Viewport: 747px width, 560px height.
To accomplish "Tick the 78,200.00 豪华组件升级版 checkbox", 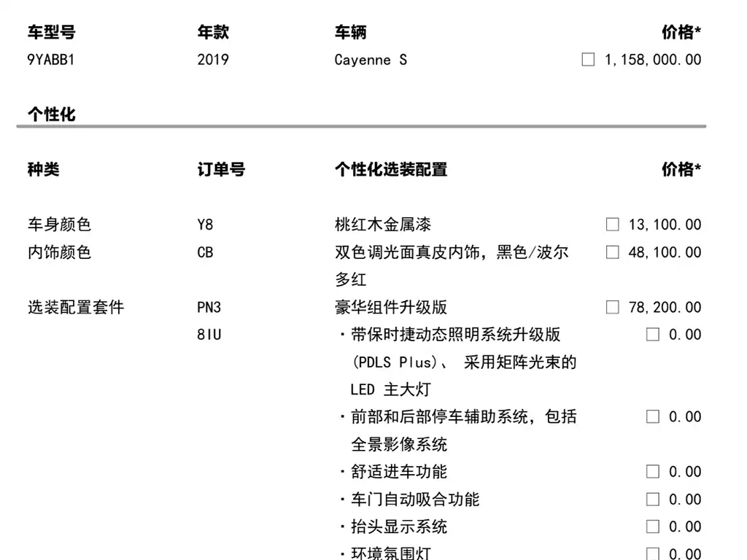I will 612,307.
